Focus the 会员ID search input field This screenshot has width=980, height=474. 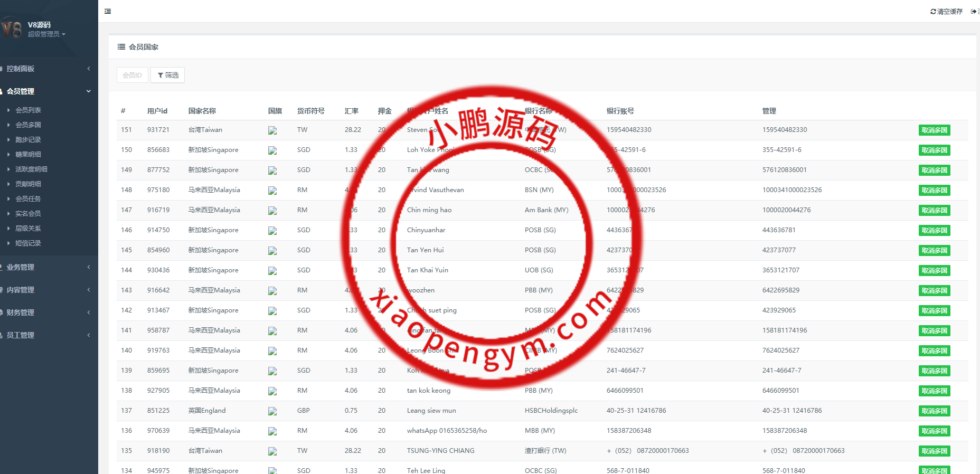(132, 75)
